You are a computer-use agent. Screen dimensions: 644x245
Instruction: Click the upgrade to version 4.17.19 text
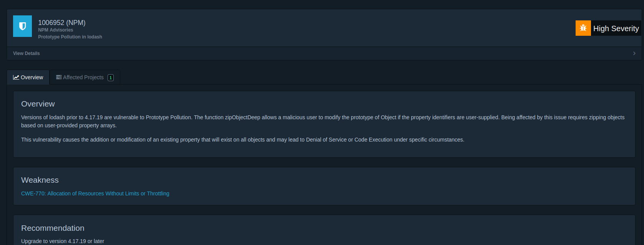[63, 241]
